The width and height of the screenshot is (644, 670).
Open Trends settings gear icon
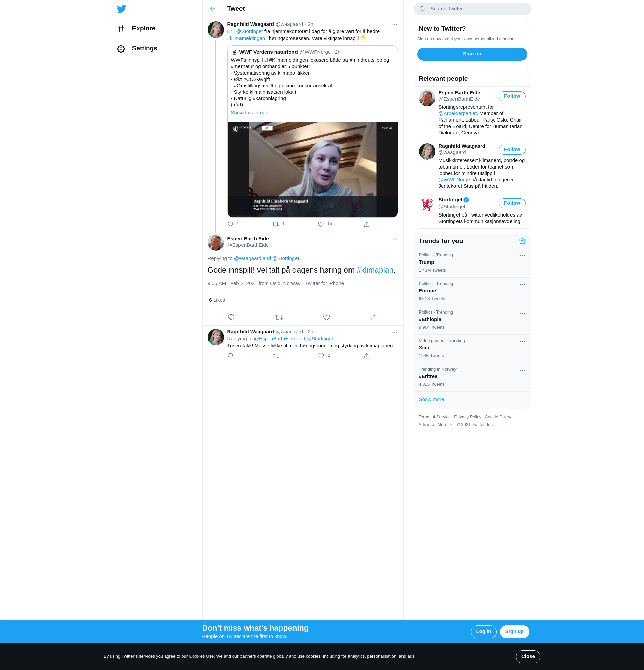click(522, 241)
